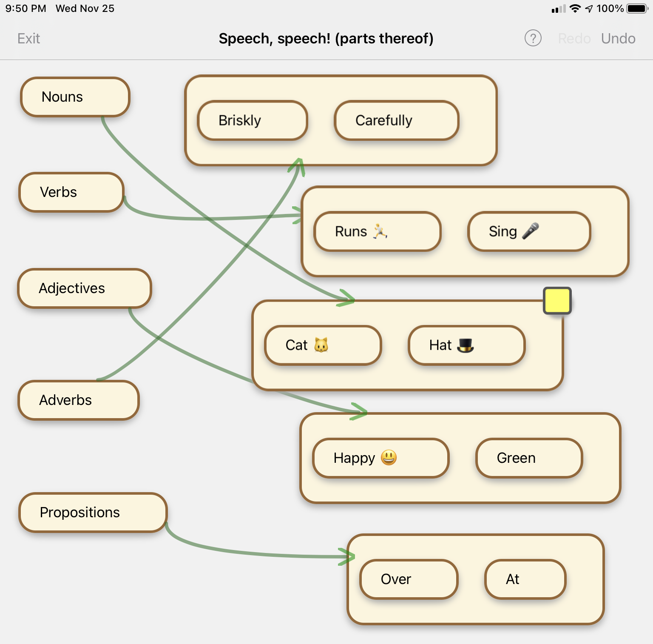
Task: Select the Carefully word node
Action: pyautogui.click(x=397, y=120)
